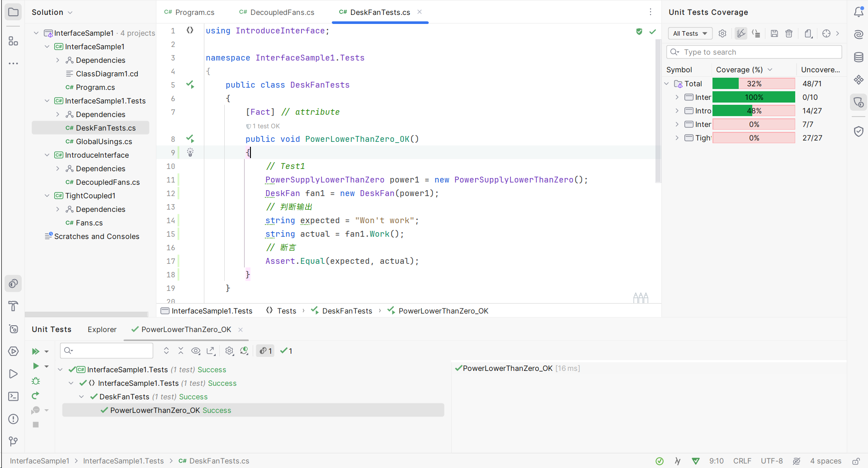This screenshot has width=868, height=468.
Task: Click UTF-8 encoding in status bar
Action: (772, 461)
